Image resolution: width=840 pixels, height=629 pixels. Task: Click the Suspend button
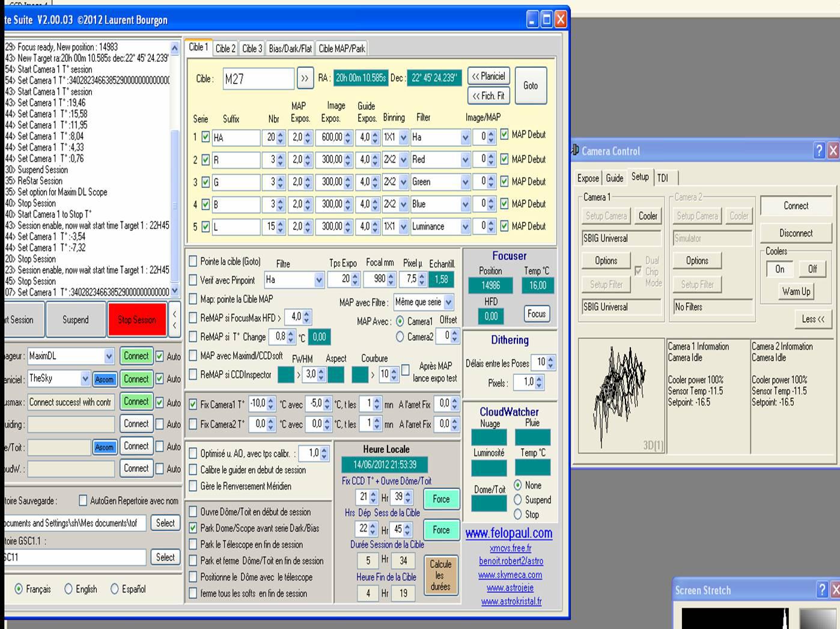[x=76, y=320]
